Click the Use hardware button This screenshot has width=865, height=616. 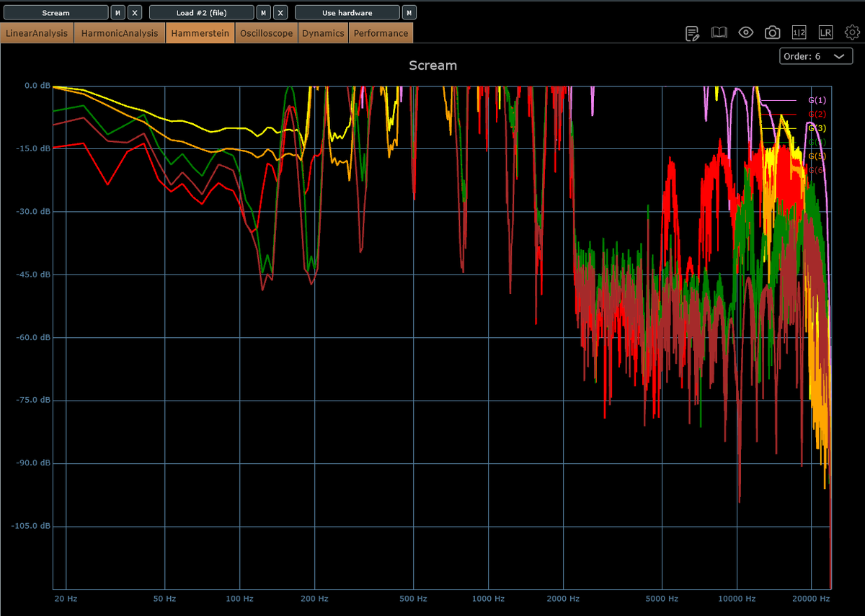click(347, 12)
